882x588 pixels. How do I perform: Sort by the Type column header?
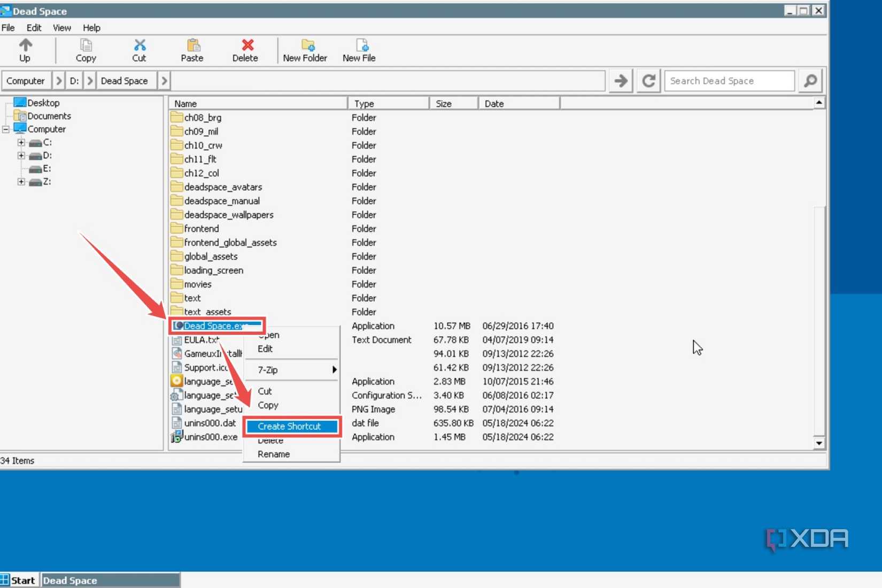point(389,104)
